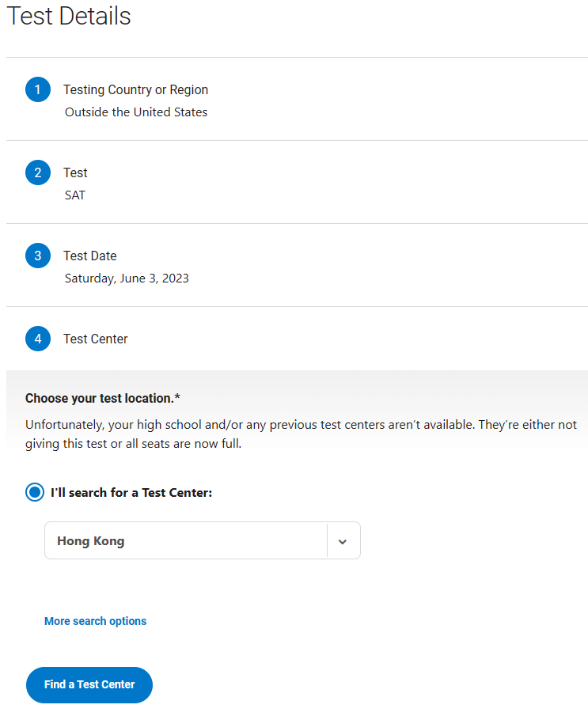Open the Test Date step heading
The width and height of the screenshot is (588, 716).
point(90,256)
